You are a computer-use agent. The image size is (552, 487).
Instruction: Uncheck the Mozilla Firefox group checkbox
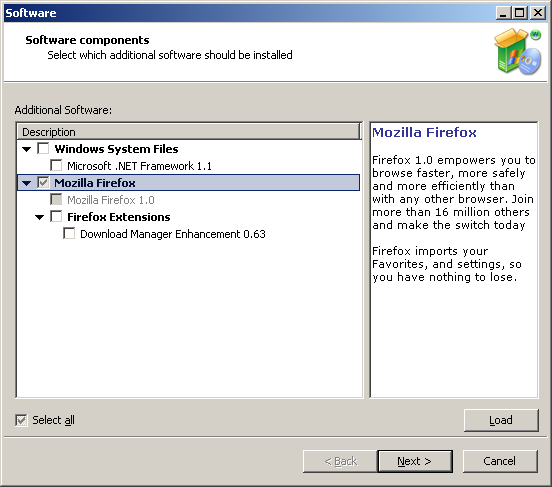[43, 182]
